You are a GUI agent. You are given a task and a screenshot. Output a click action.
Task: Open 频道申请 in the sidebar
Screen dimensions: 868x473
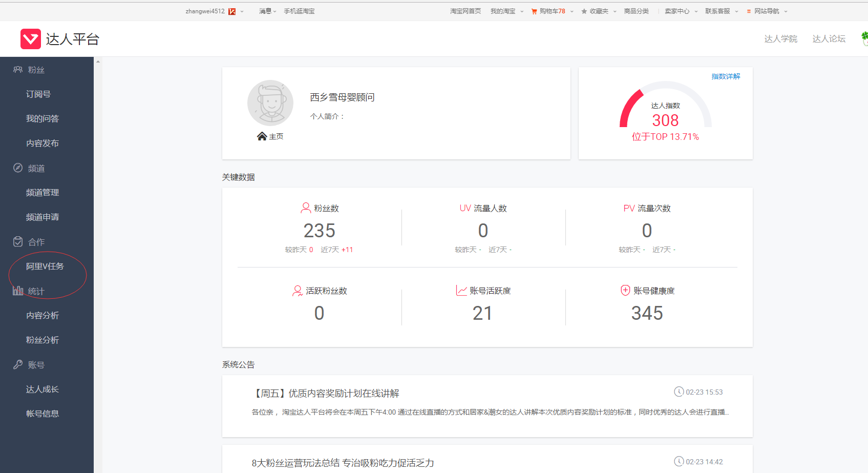[43, 217]
